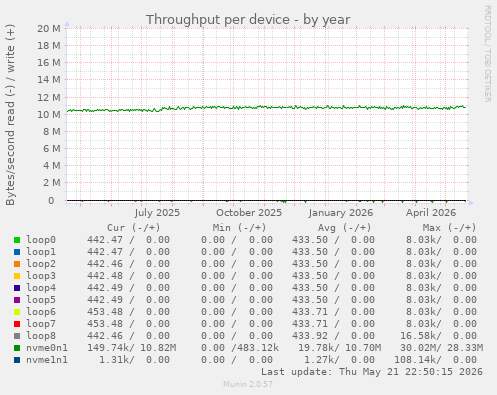Click nvme1n1 current value '1.31k/'
This screenshot has width=497, height=395.
tap(117, 360)
